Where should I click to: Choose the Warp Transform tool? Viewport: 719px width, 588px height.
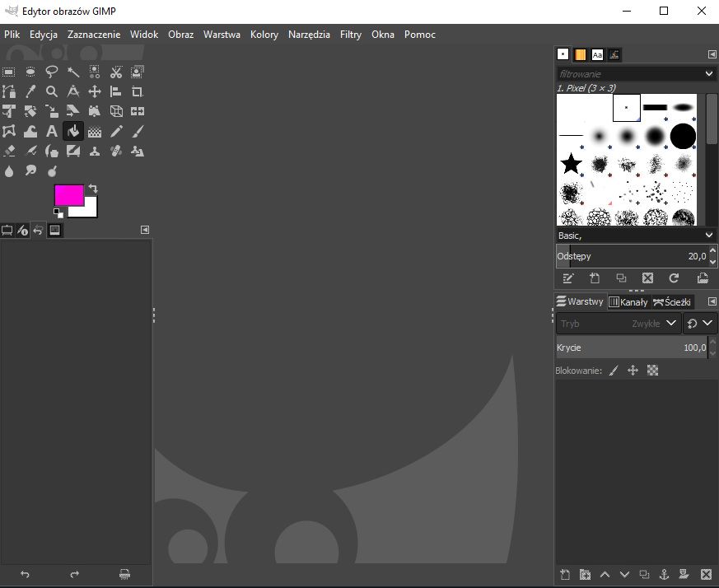coord(30,132)
